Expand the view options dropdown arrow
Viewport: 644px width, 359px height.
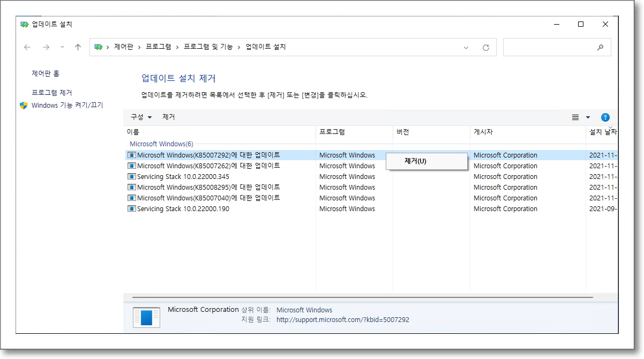click(x=588, y=117)
